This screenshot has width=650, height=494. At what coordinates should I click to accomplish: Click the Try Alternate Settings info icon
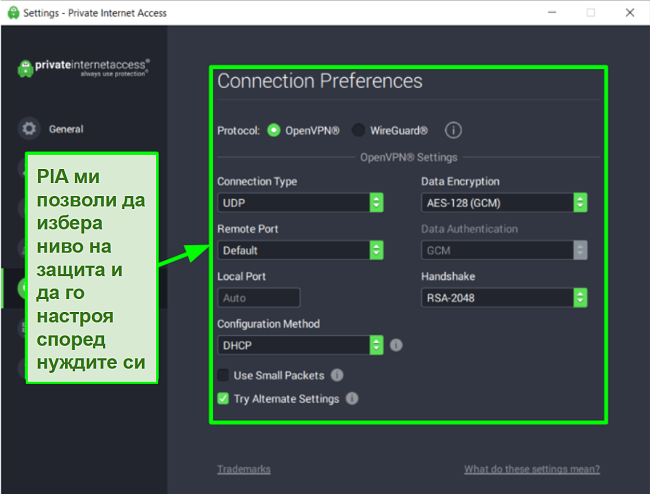tap(352, 399)
